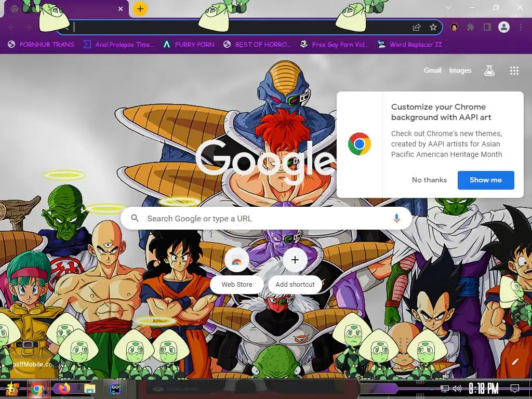Open the Google Images link
The height and width of the screenshot is (399, 532).
[460, 71]
